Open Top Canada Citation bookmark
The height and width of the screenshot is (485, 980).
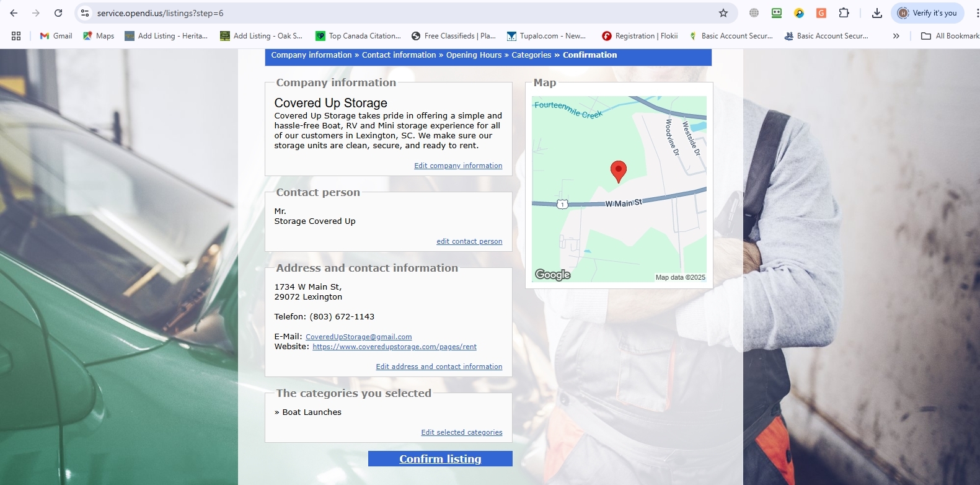[358, 36]
